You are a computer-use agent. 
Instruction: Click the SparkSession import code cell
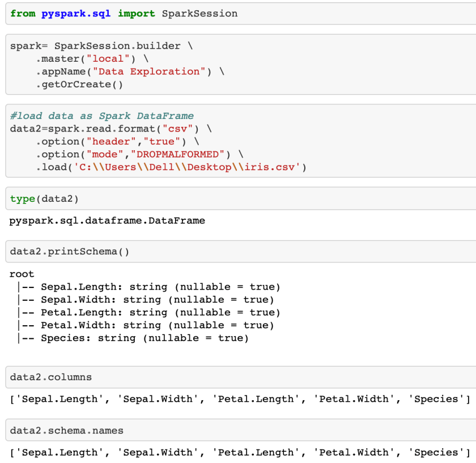click(x=124, y=14)
